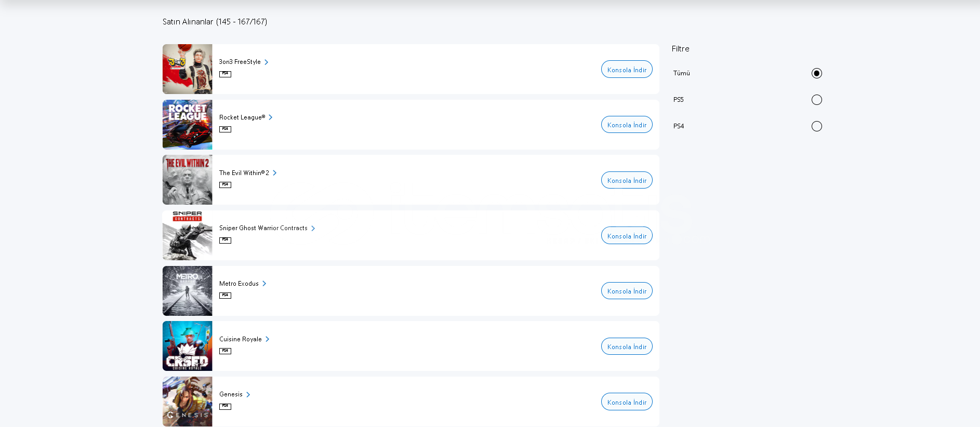This screenshot has height=427, width=980.
Task: Select the PS5 filter radio button
Action: (x=817, y=100)
